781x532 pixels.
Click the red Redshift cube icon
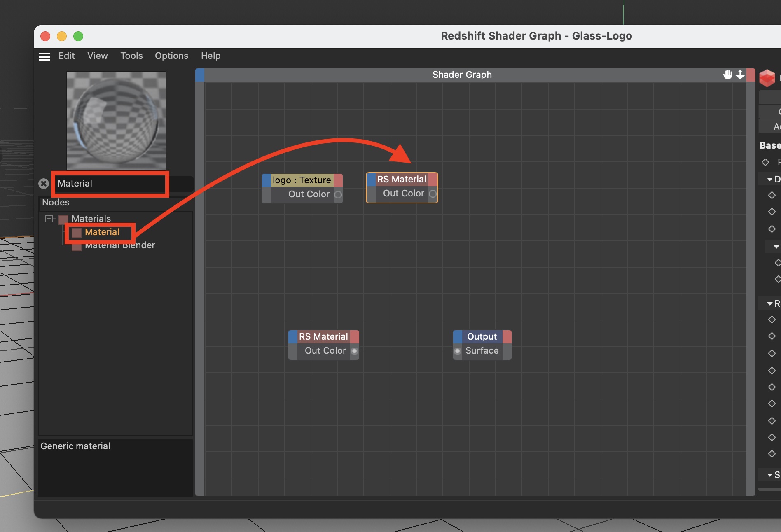pos(767,78)
